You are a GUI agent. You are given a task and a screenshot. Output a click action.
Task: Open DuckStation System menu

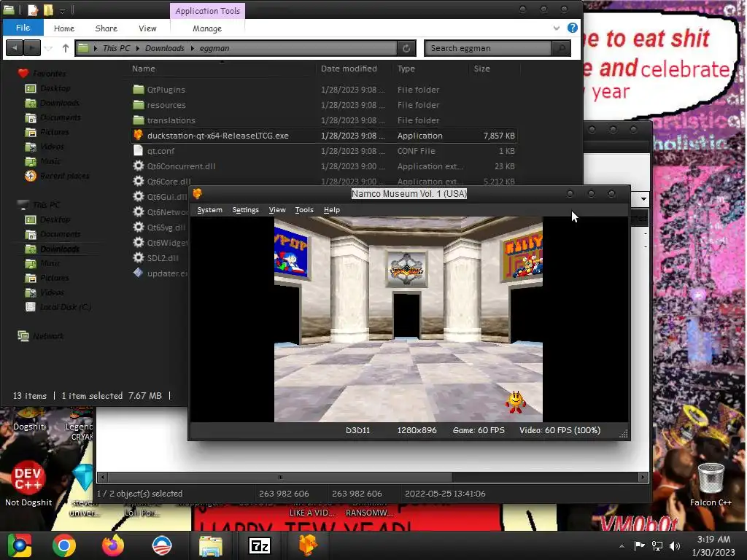pyautogui.click(x=209, y=210)
